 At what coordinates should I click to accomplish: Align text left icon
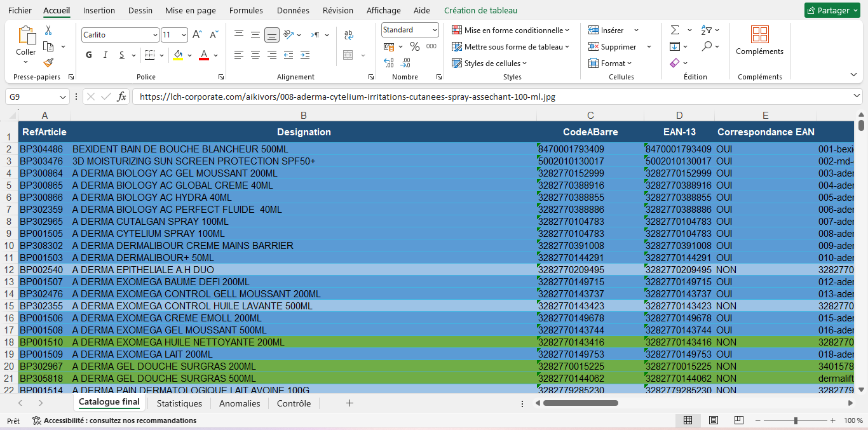point(239,55)
